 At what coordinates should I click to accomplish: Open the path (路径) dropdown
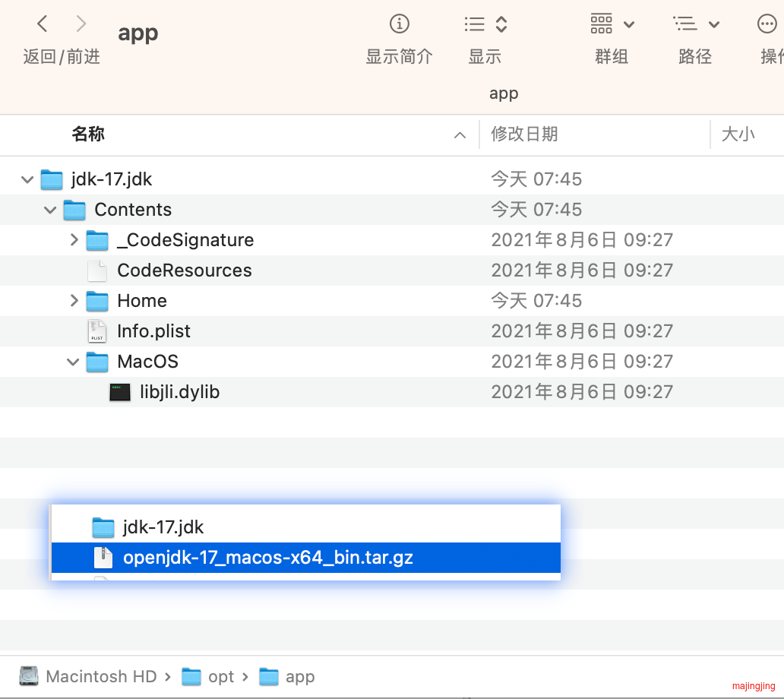[x=696, y=24]
